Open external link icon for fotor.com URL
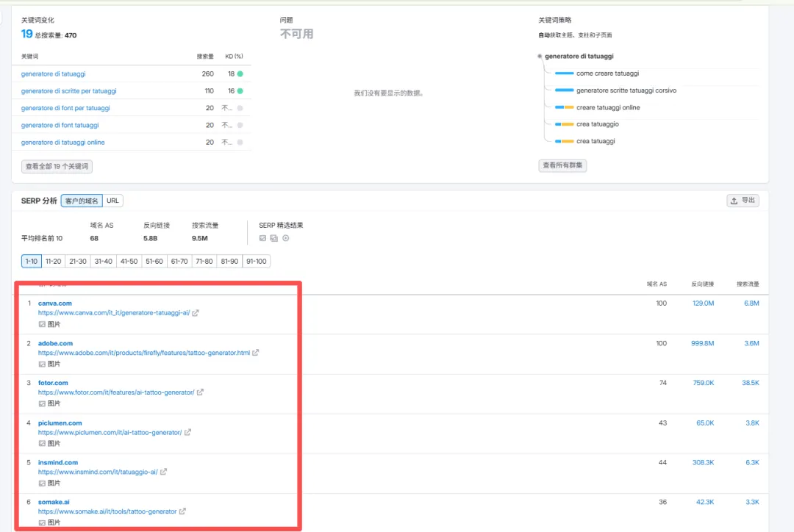Image resolution: width=794 pixels, height=532 pixels. pyautogui.click(x=200, y=392)
